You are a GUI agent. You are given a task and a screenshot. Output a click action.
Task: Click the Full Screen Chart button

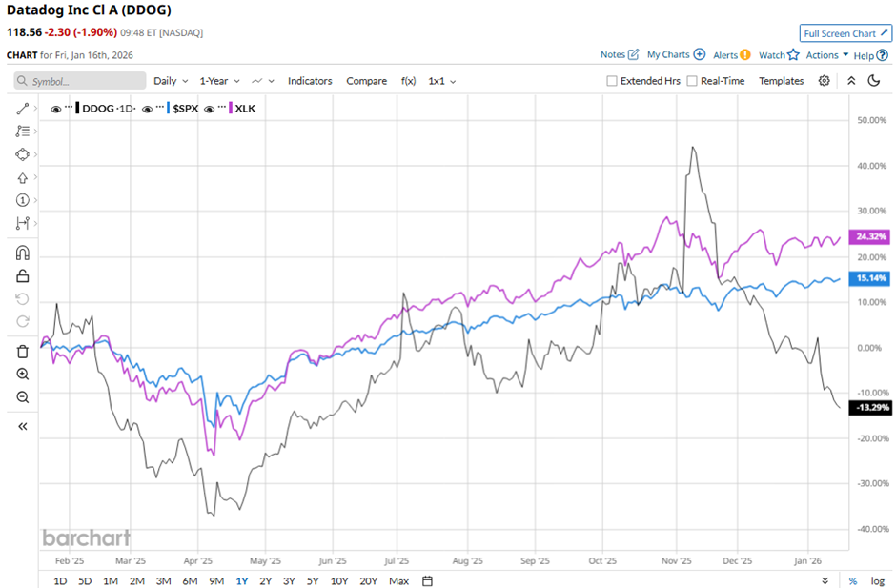(x=845, y=33)
